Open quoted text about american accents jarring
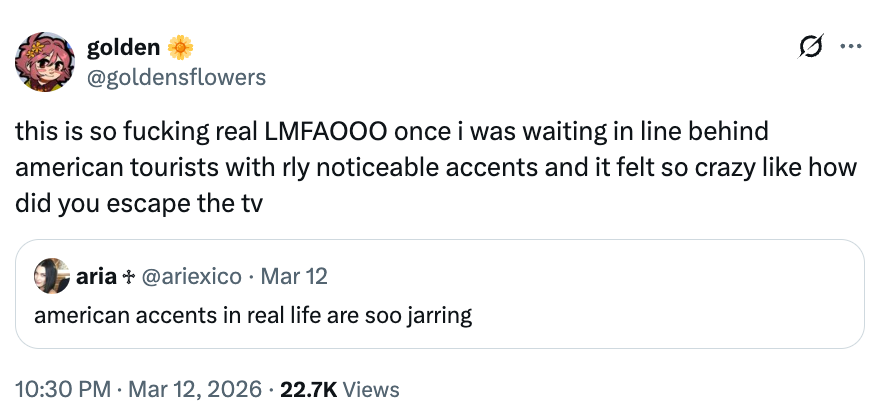The width and height of the screenshot is (882, 418). 253,316
